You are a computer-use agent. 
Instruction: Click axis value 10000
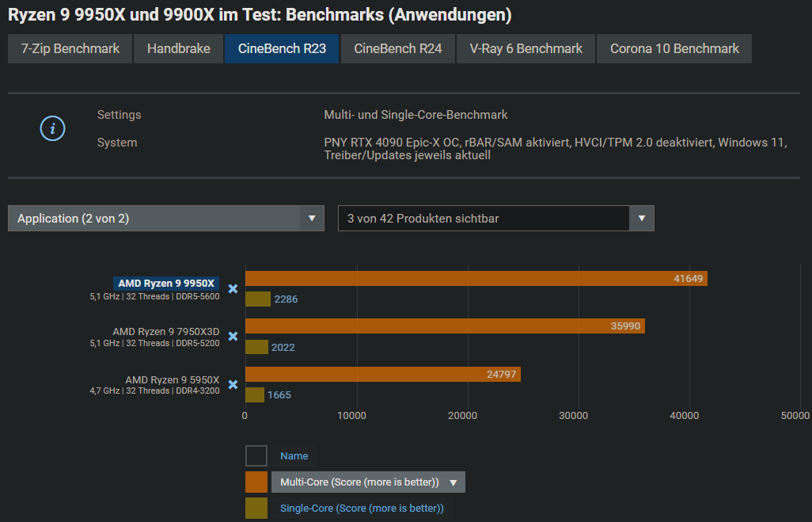click(x=351, y=416)
